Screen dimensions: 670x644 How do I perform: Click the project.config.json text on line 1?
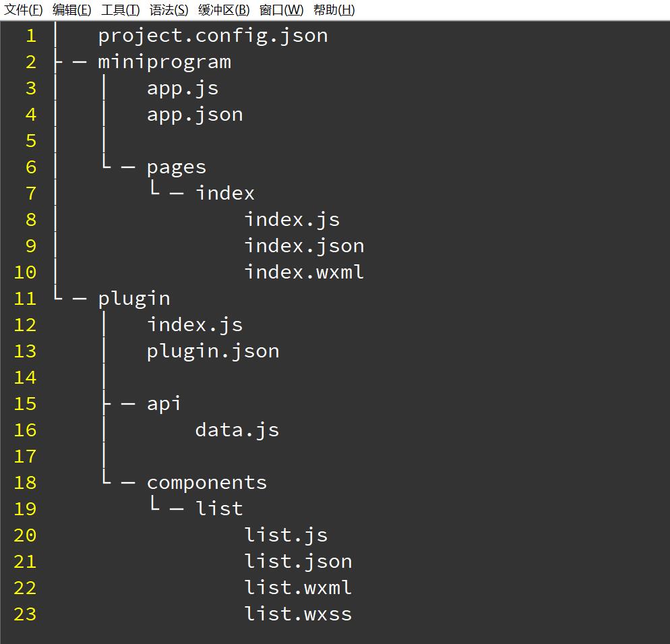click(213, 36)
